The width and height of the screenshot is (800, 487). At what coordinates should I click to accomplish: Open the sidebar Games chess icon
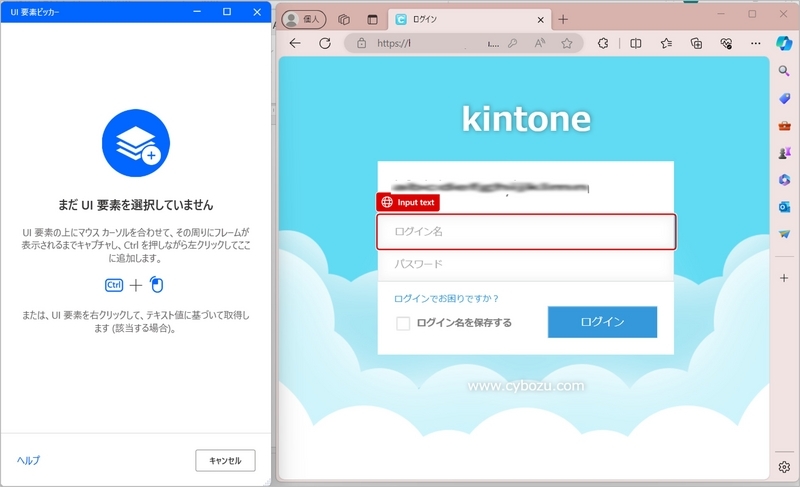click(x=784, y=152)
